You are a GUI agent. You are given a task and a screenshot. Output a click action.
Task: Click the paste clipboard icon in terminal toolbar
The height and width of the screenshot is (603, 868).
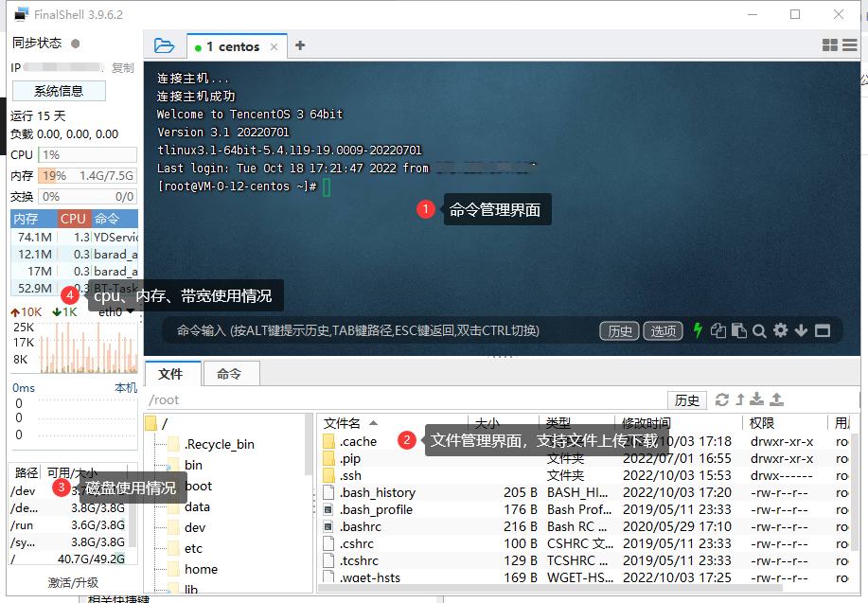coord(738,330)
